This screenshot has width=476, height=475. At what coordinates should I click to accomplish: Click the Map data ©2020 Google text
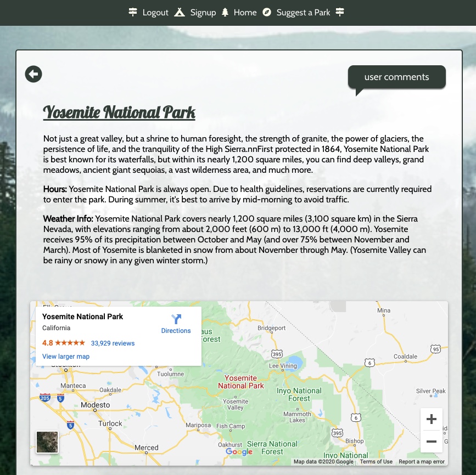click(323, 462)
